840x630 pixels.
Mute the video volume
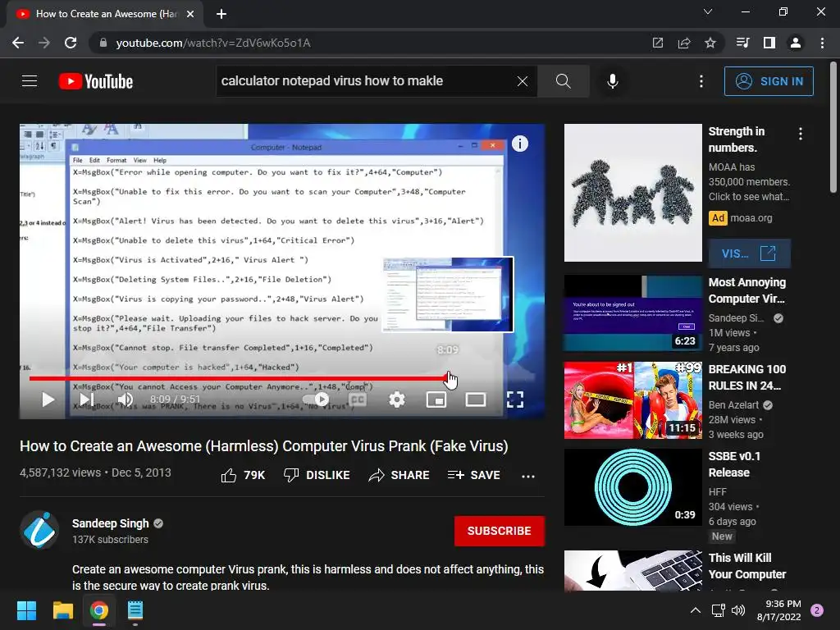pyautogui.click(x=126, y=399)
